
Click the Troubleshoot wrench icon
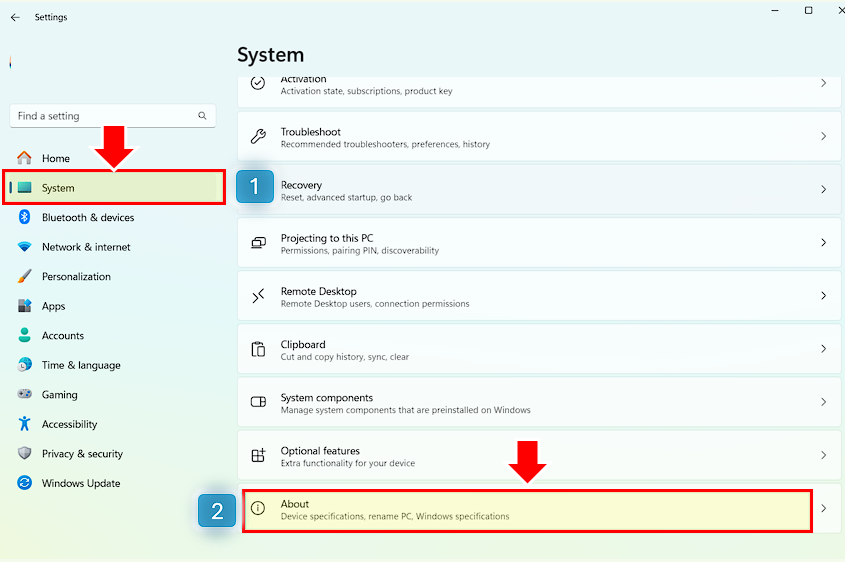[258, 136]
